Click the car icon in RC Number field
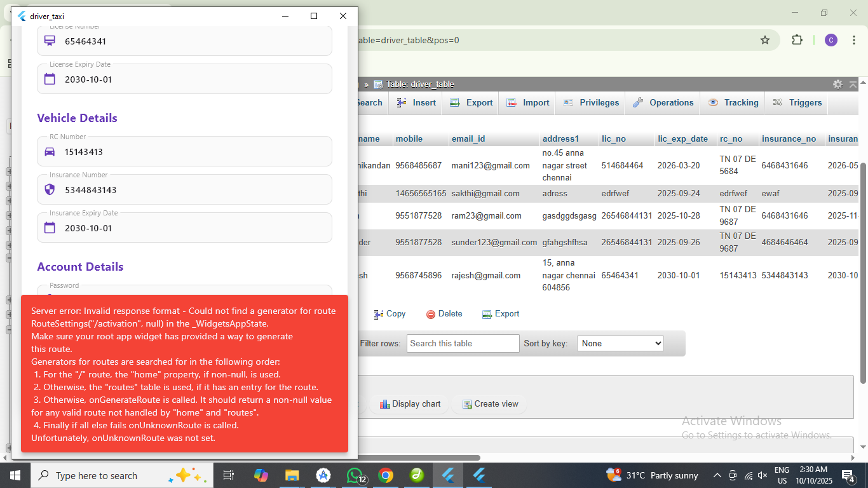The width and height of the screenshot is (868, 488). [50, 152]
